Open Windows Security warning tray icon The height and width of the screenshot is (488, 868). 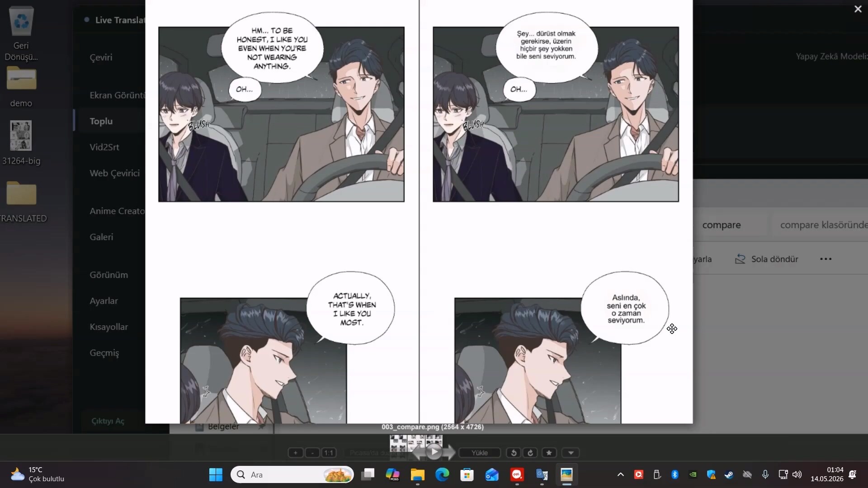(711, 474)
